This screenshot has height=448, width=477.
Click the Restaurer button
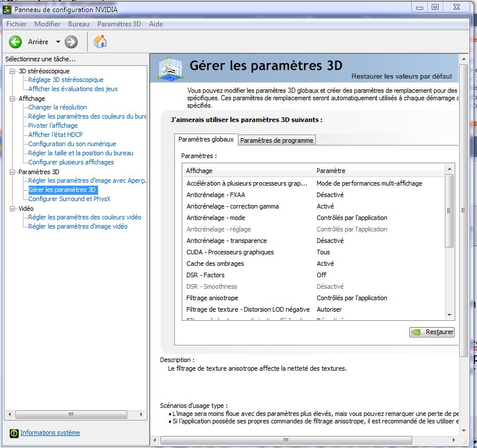pos(432,332)
